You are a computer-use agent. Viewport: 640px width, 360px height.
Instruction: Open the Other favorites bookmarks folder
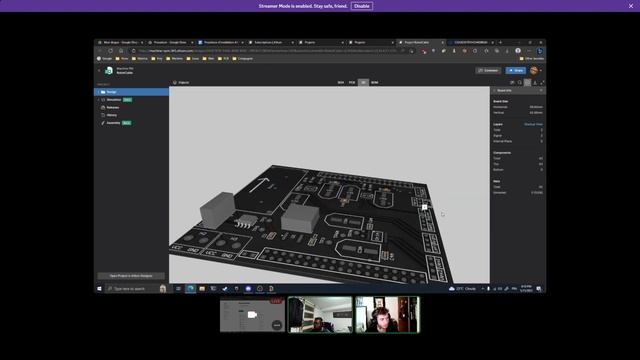[x=531, y=59]
